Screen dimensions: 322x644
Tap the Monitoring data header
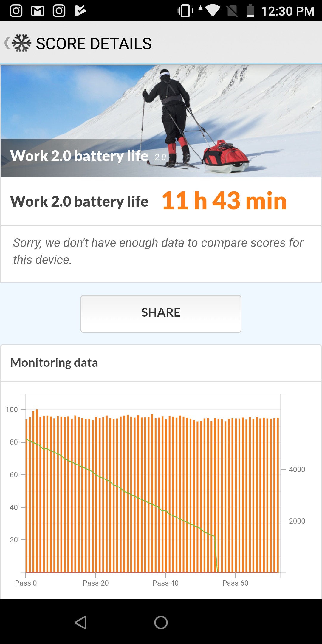(x=54, y=363)
